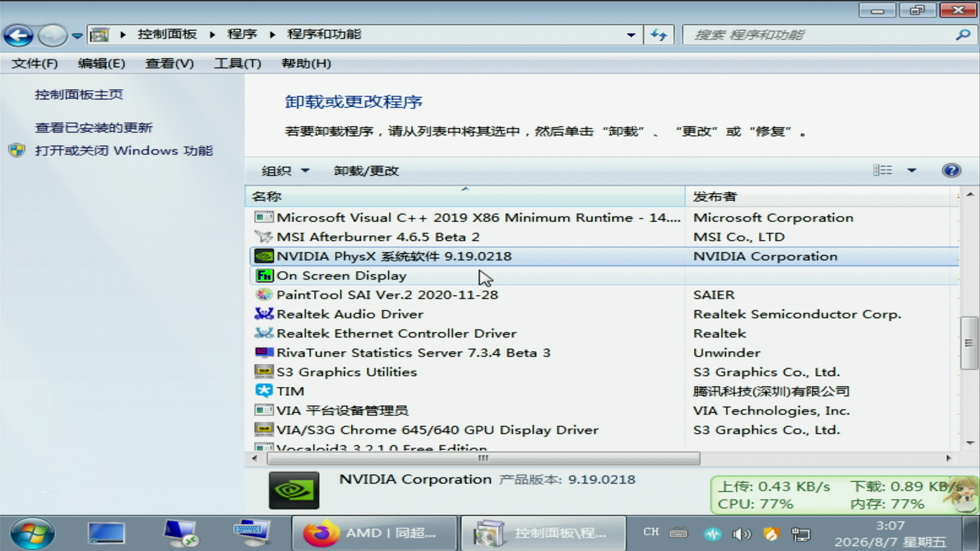Open the 查看(V) menu
The image size is (980, 551).
[169, 63]
